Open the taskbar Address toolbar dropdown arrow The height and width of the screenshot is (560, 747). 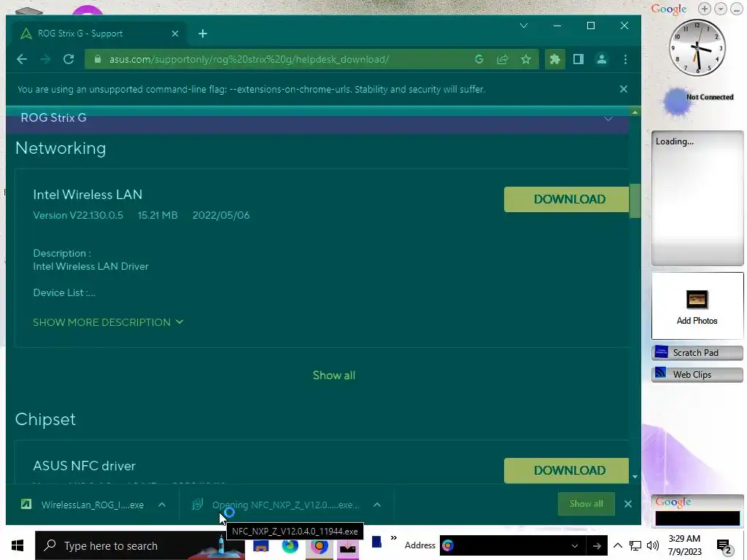pos(575,545)
